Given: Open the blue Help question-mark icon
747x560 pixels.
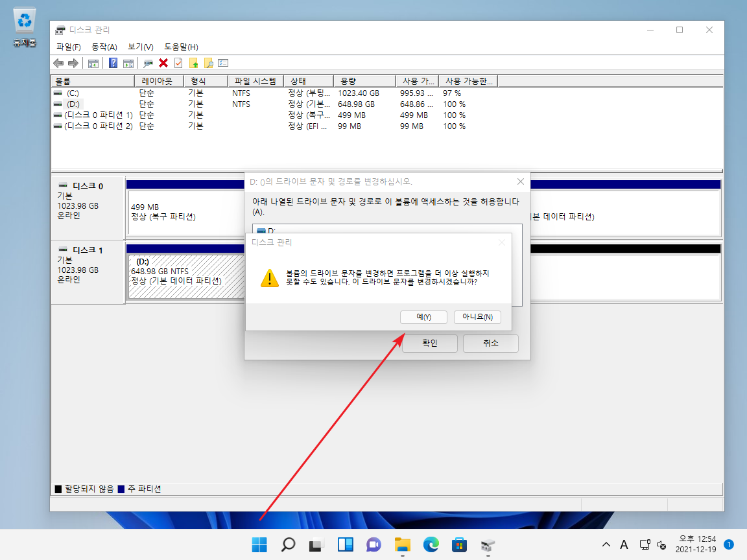Looking at the screenshot, I should 113,63.
